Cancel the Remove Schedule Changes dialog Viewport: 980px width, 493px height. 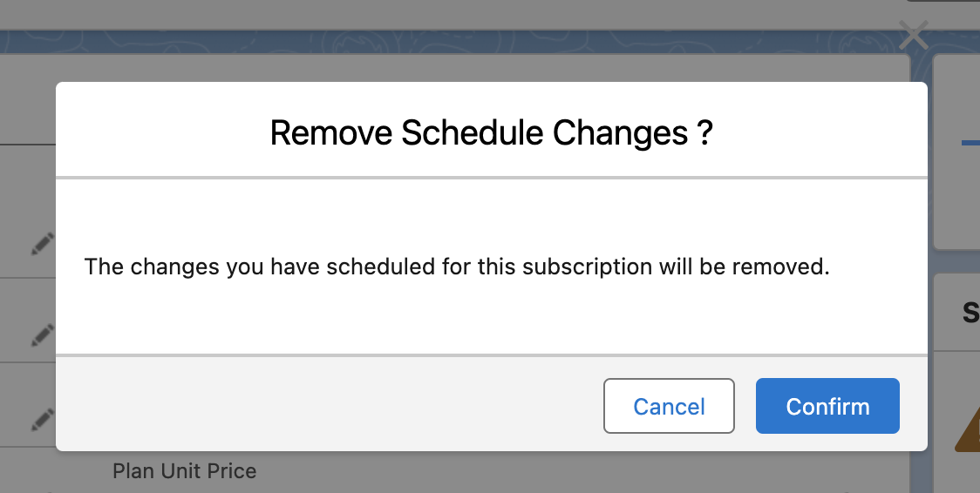[x=669, y=406]
